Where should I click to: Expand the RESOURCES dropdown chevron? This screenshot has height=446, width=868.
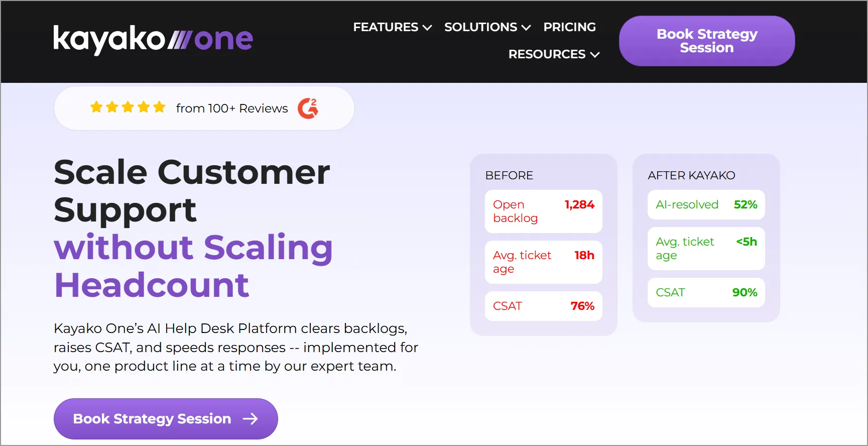pos(595,55)
